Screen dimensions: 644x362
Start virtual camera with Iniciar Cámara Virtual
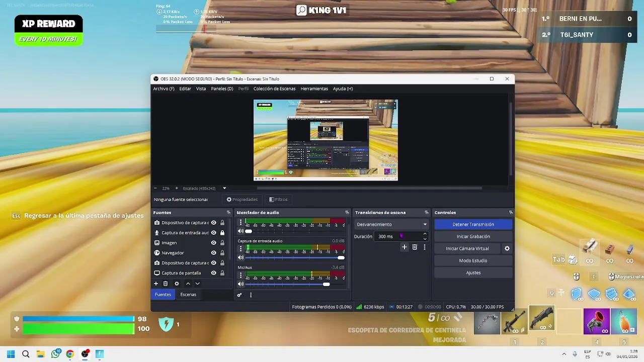coord(467,248)
